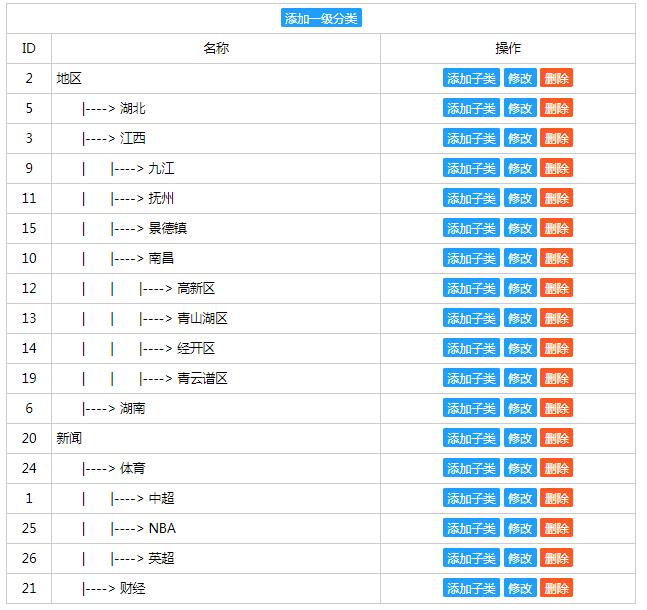Image resolution: width=647 pixels, height=610 pixels.
Task: Click the 添加一级分类 button at top
Action: pyautogui.click(x=321, y=18)
